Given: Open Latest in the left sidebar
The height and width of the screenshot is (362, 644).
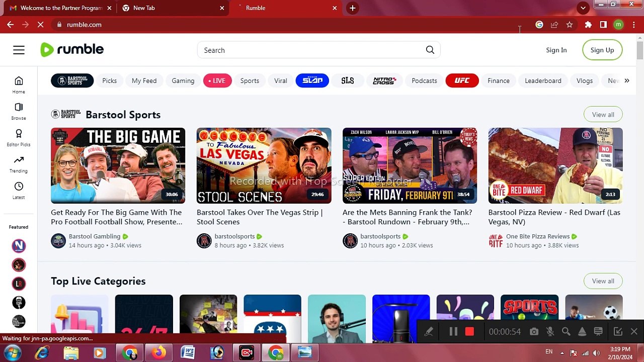Looking at the screenshot, I should [x=19, y=191].
